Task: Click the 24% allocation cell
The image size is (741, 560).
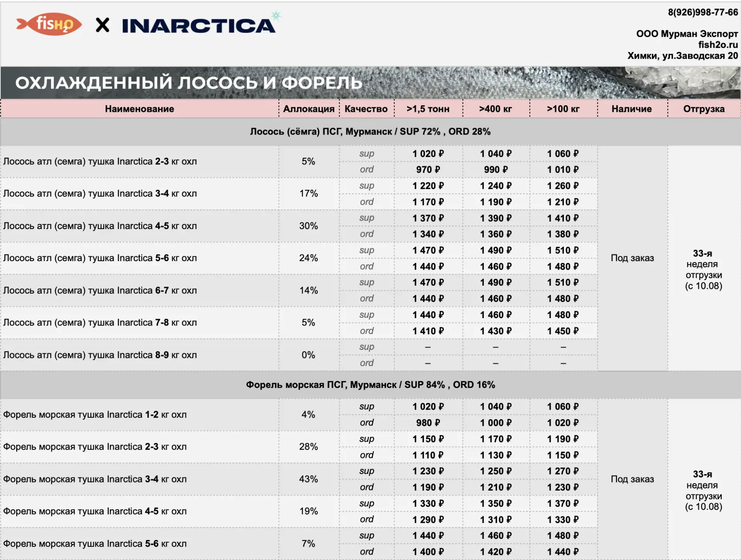Action: pos(309,258)
